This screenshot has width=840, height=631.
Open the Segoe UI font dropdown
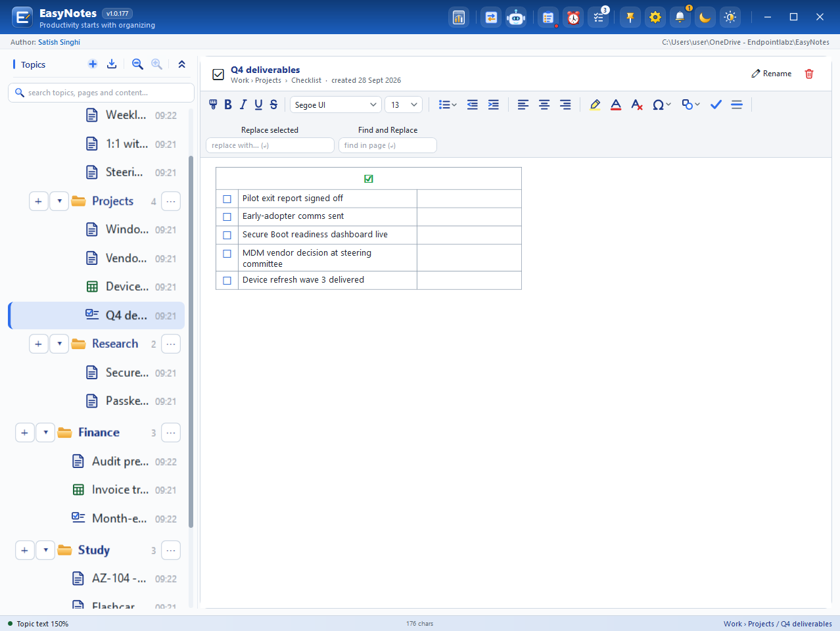(335, 105)
